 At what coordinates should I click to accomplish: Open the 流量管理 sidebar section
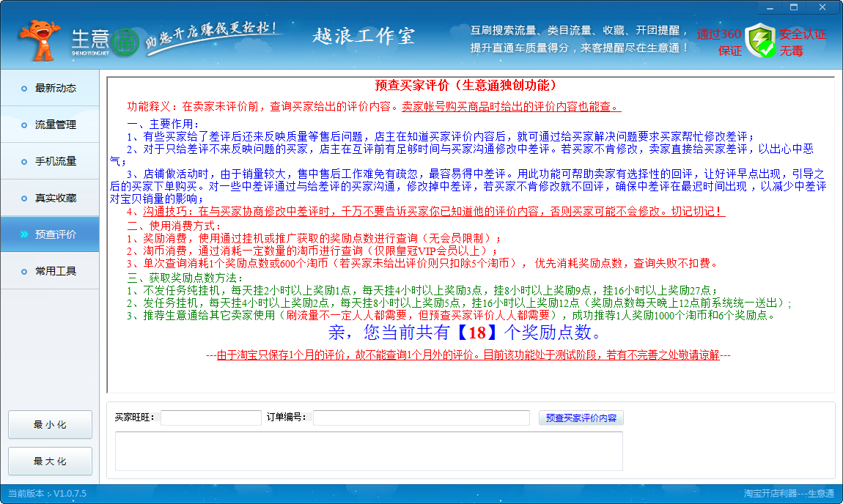(x=50, y=125)
